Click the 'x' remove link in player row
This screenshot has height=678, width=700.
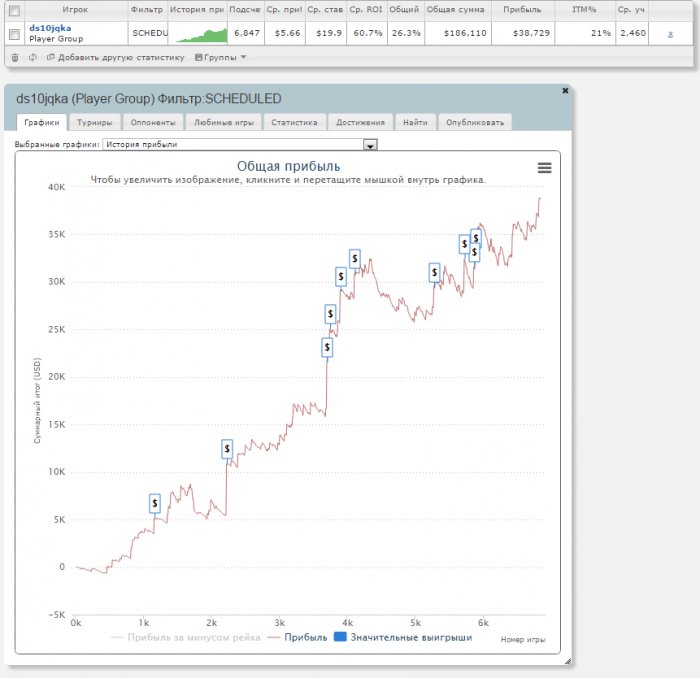(x=670, y=34)
